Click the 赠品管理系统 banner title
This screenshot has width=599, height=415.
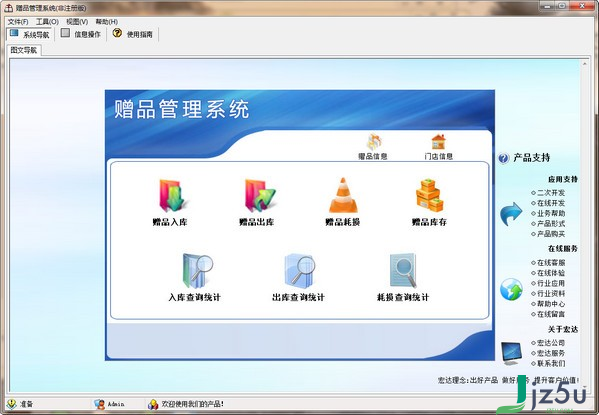(x=182, y=109)
